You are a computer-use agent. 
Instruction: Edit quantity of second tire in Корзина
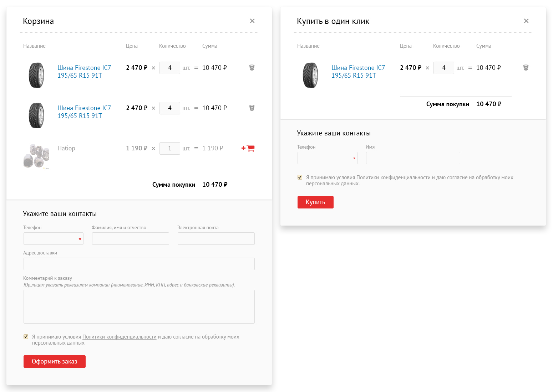click(170, 108)
